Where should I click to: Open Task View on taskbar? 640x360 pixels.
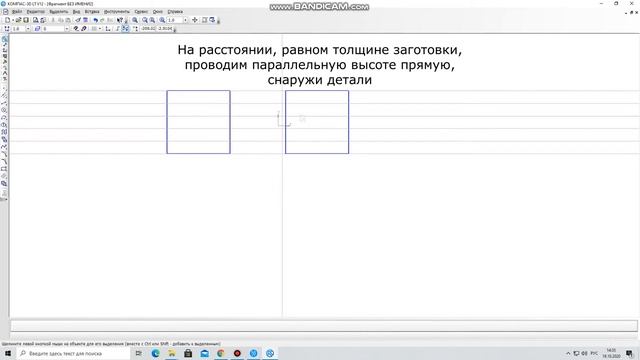[x=139, y=353]
